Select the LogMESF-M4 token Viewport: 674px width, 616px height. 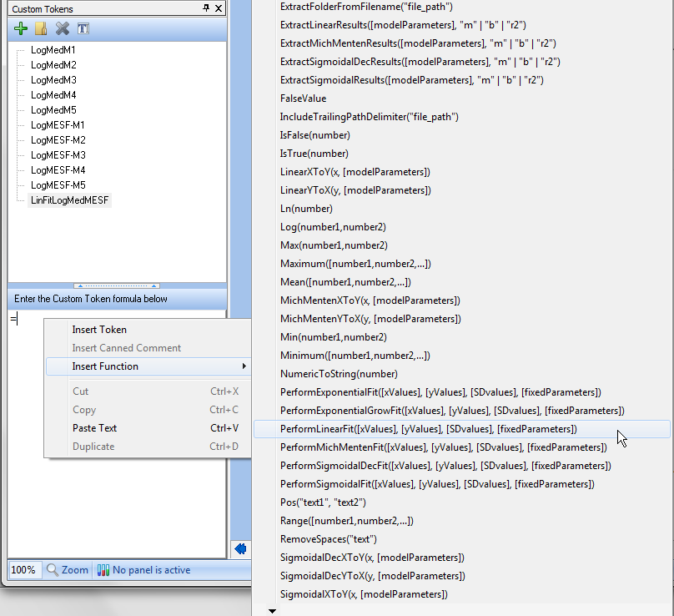[x=58, y=170]
